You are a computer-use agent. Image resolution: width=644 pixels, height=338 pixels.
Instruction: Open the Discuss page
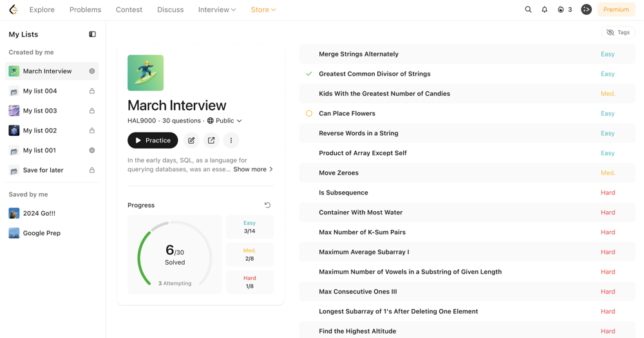170,10
